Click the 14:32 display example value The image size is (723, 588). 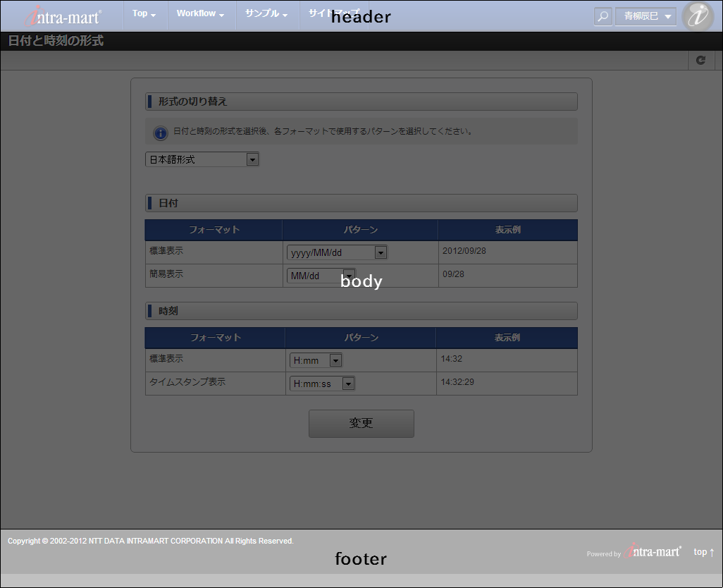[x=452, y=359]
